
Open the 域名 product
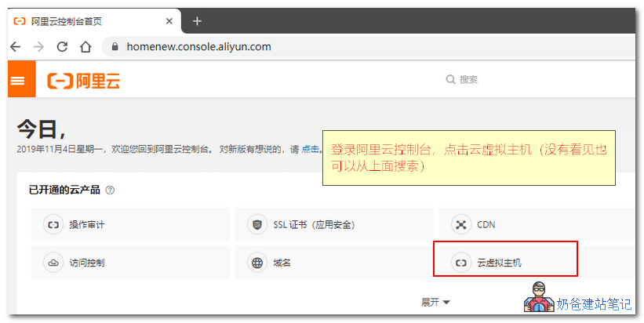click(x=334, y=263)
